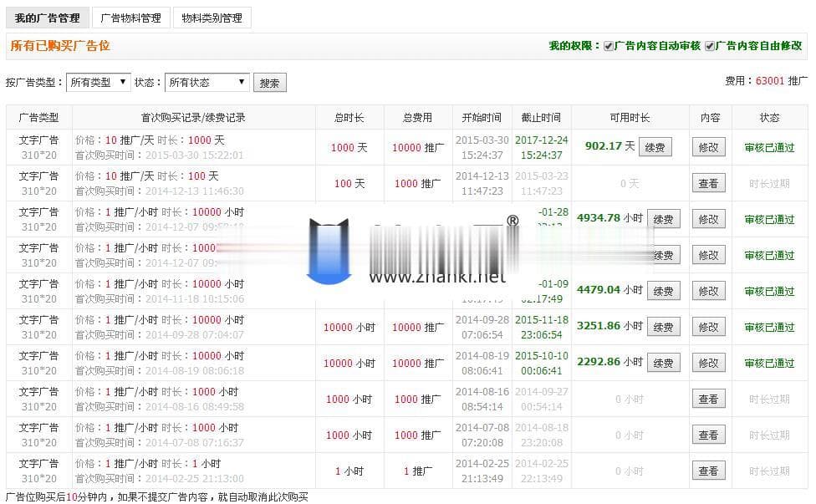The height and width of the screenshot is (504, 816).
Task: Expand the 所有类型 ad type dropdown
Action: [x=99, y=82]
